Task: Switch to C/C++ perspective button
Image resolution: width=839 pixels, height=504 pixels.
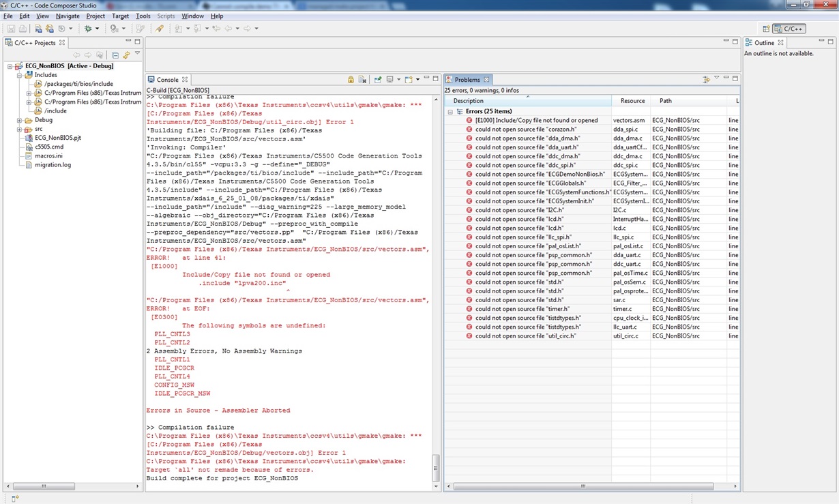Action: [789, 29]
